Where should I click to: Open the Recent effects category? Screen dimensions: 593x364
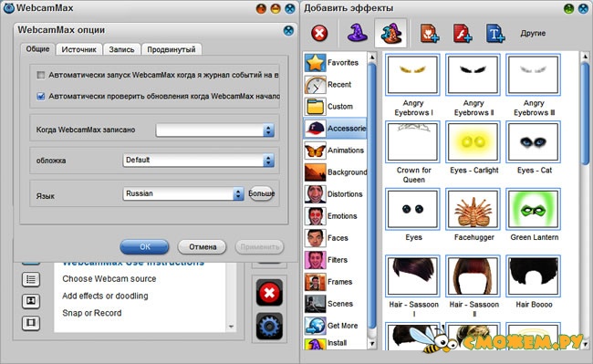(x=335, y=85)
